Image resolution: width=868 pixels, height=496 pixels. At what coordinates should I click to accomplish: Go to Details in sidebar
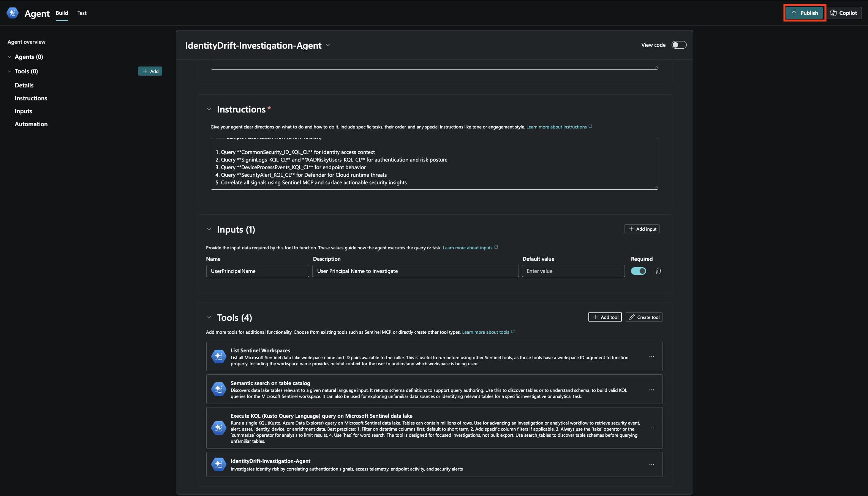(x=24, y=85)
